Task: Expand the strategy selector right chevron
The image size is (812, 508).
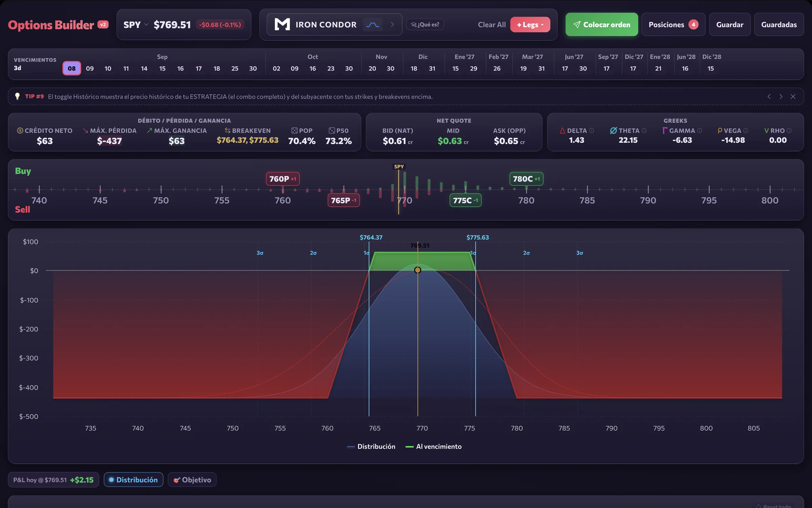Action: (x=392, y=24)
